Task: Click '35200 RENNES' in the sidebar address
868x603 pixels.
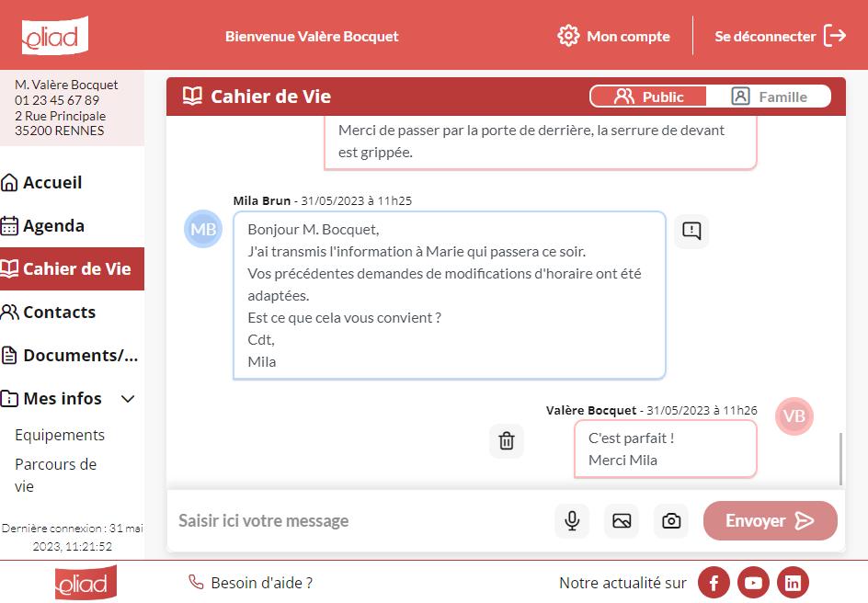Action: (x=59, y=131)
